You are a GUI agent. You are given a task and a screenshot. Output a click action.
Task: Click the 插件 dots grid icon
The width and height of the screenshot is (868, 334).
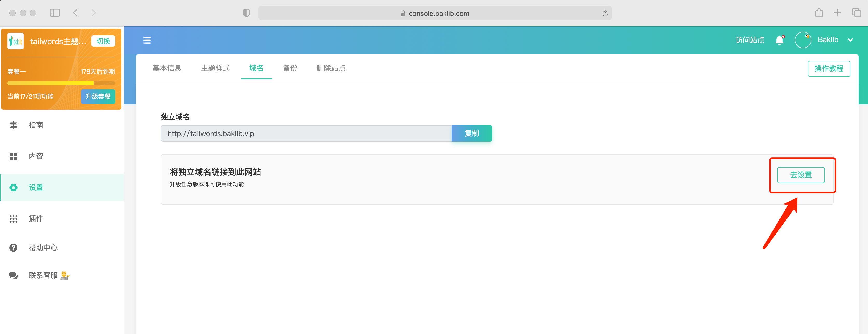pyautogui.click(x=13, y=219)
